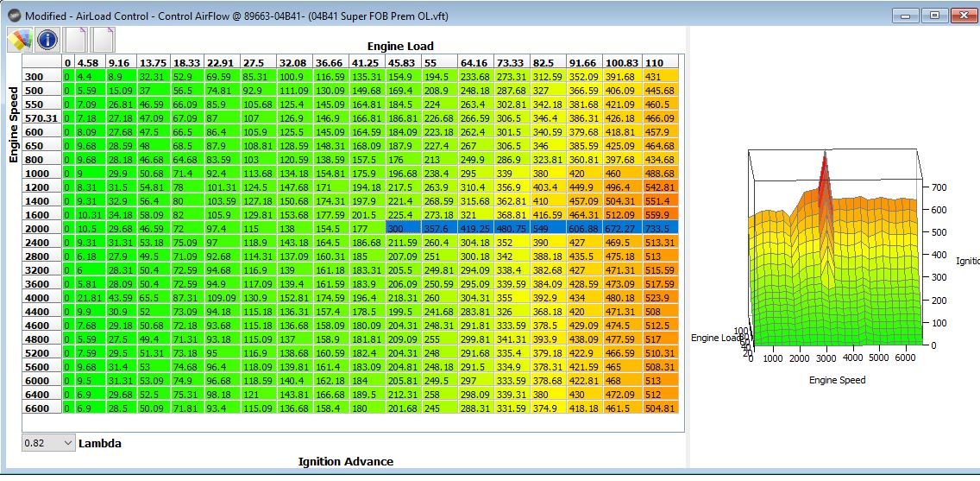Click the 22.91 engine load column header

click(x=223, y=62)
